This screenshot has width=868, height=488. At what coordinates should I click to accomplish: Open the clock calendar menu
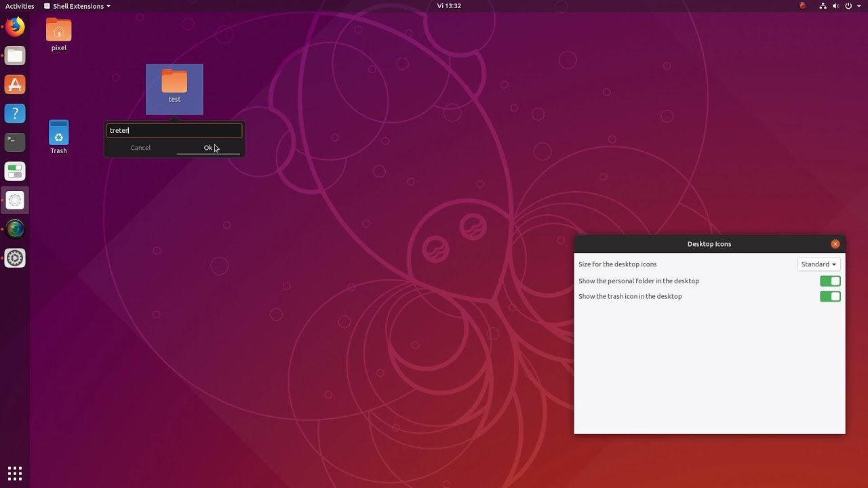coord(449,5)
